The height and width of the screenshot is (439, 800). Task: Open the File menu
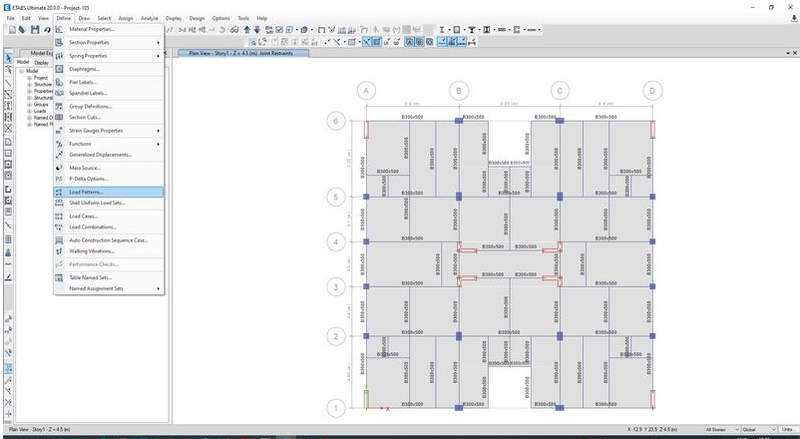click(10, 18)
